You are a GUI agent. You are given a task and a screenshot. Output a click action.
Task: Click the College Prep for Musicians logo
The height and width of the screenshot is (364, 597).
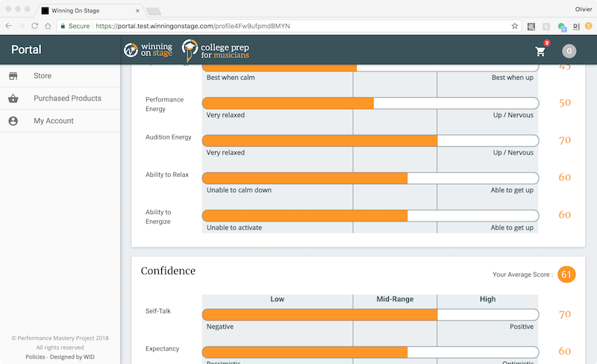coord(216,51)
